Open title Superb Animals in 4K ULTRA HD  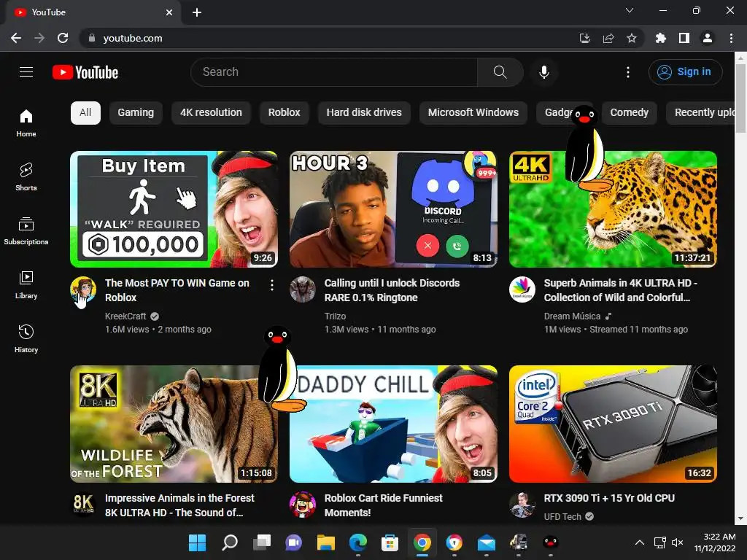click(620, 290)
